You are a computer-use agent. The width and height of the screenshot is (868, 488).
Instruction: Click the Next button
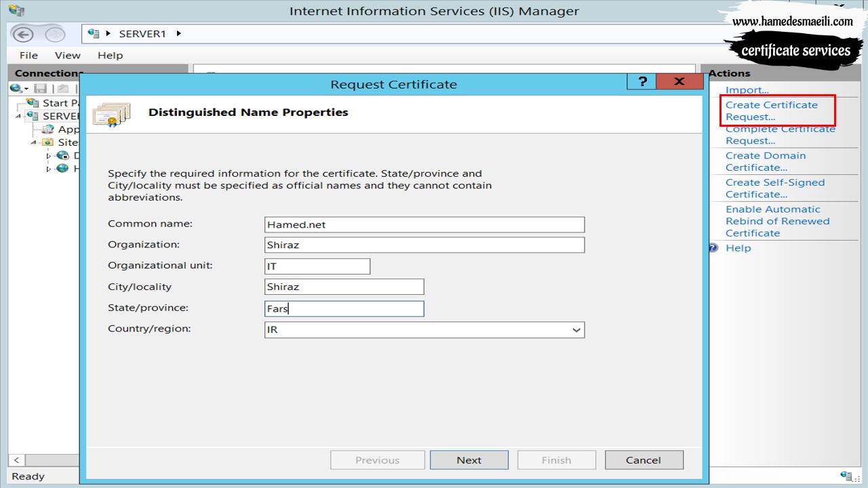click(469, 460)
